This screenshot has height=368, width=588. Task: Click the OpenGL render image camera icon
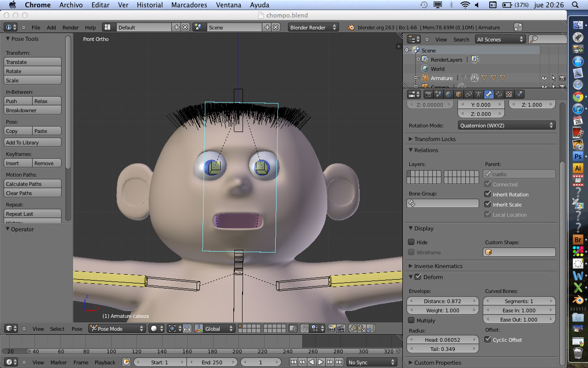tap(332, 328)
